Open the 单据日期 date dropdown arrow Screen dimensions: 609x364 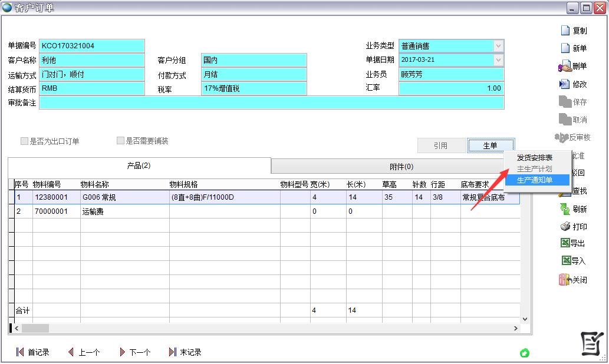click(499, 60)
